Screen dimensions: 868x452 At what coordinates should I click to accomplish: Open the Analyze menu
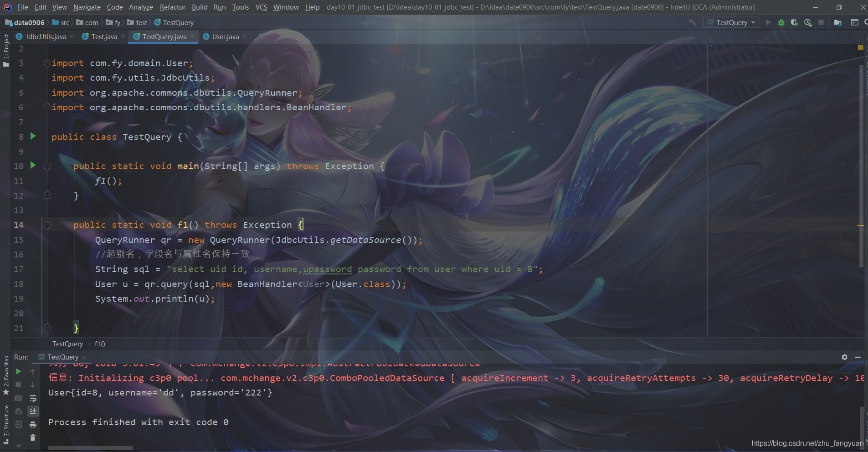[x=141, y=7]
